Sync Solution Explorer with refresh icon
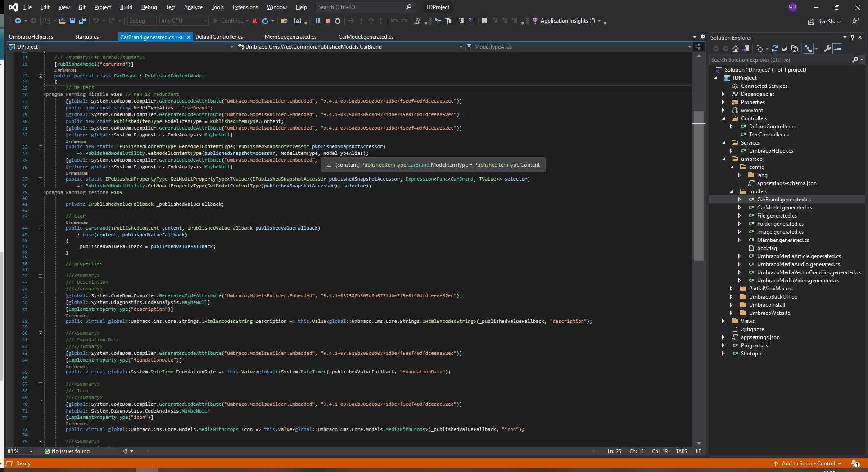868x472 pixels. (775, 49)
